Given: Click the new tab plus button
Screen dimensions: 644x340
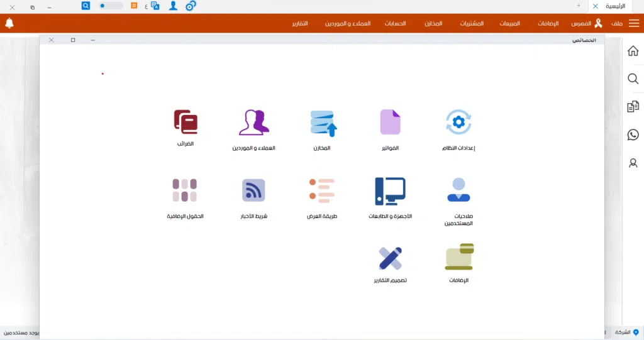Looking at the screenshot, I should coord(579,6).
